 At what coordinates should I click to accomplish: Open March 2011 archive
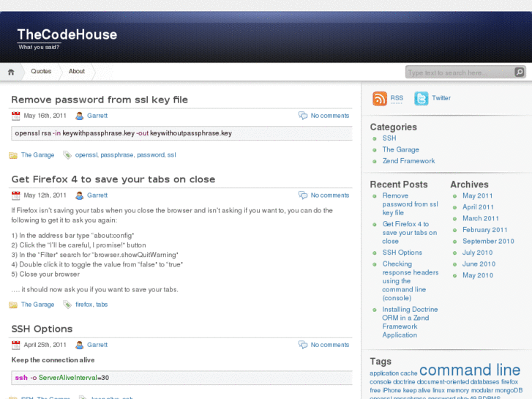(481, 219)
